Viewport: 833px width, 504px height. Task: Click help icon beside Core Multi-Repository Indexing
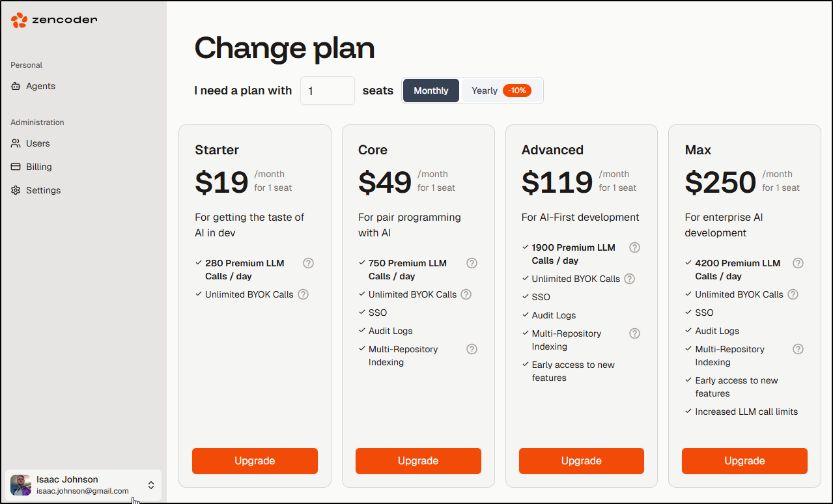[x=472, y=349]
